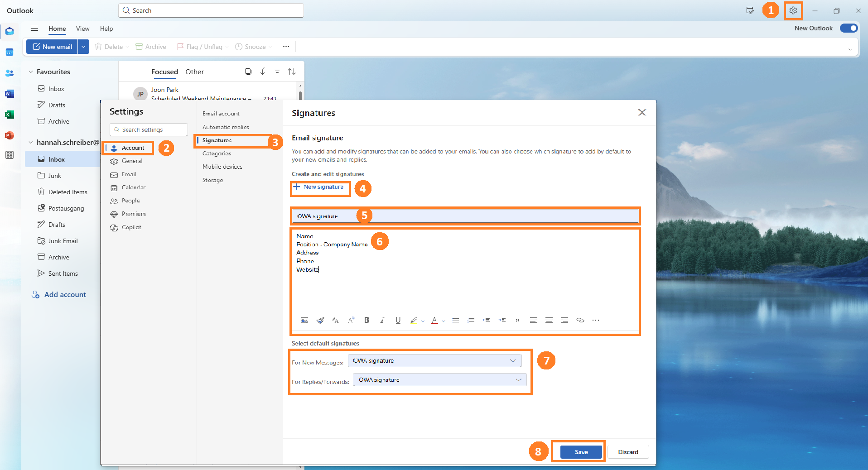Open the daily notes icon in title bar
Image resolution: width=868 pixels, height=470 pixels.
coord(750,10)
